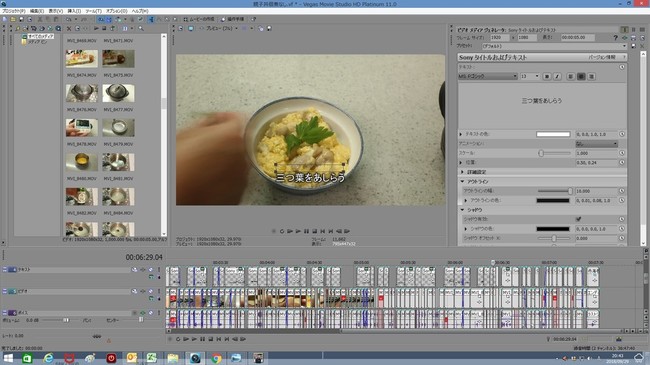The height and width of the screenshot is (365, 650).
Task: Go to start in timeline transport
Action: [x=219, y=339]
